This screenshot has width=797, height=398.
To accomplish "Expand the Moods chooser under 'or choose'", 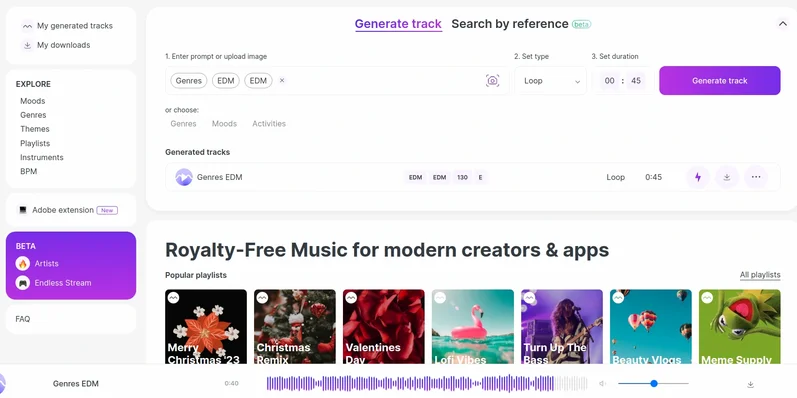I will pyautogui.click(x=224, y=124).
